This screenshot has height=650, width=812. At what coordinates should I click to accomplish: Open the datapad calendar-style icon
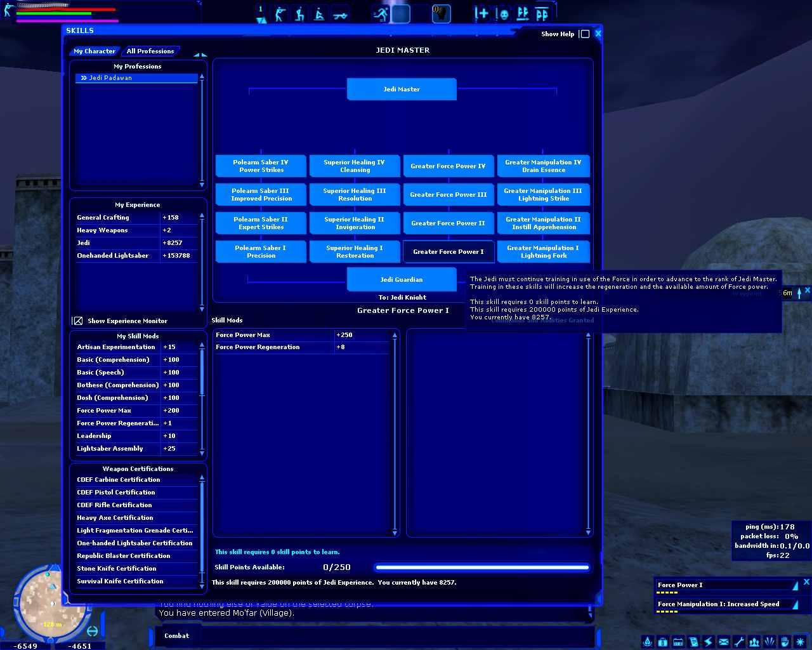[x=678, y=642]
